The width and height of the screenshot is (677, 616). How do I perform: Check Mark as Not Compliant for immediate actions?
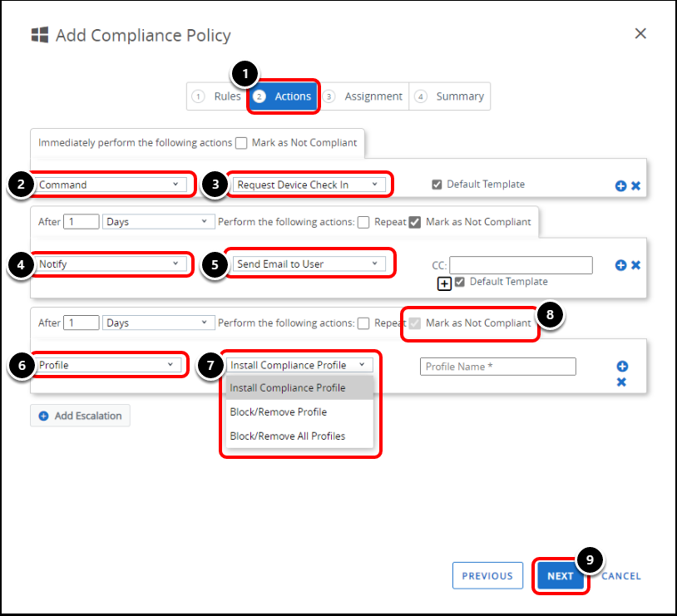click(x=241, y=143)
